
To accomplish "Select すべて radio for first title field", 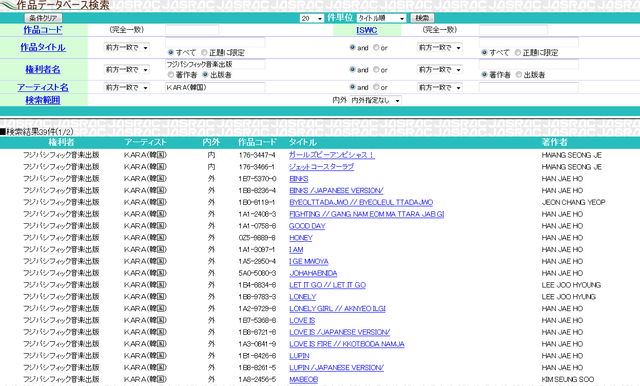I will [x=171, y=53].
